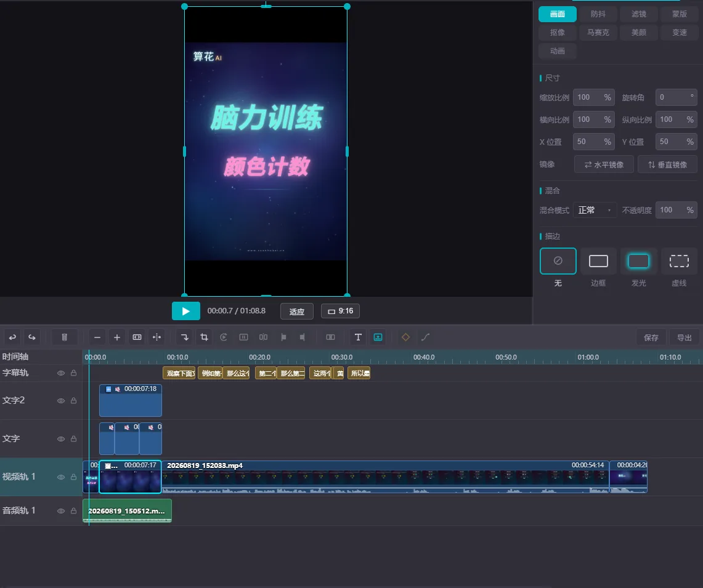Viewport: 703px width, 588px height.
Task: Lock the 视频轨 1 track
Action: [73, 477]
